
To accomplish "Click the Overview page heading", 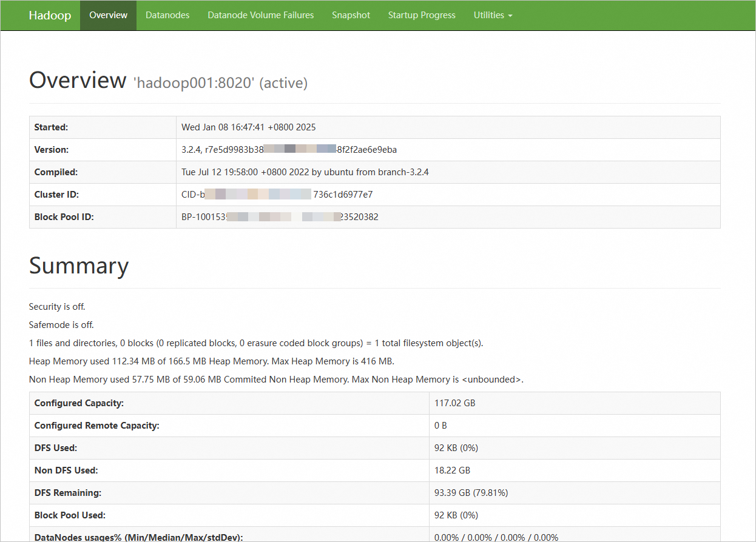I will coord(78,81).
